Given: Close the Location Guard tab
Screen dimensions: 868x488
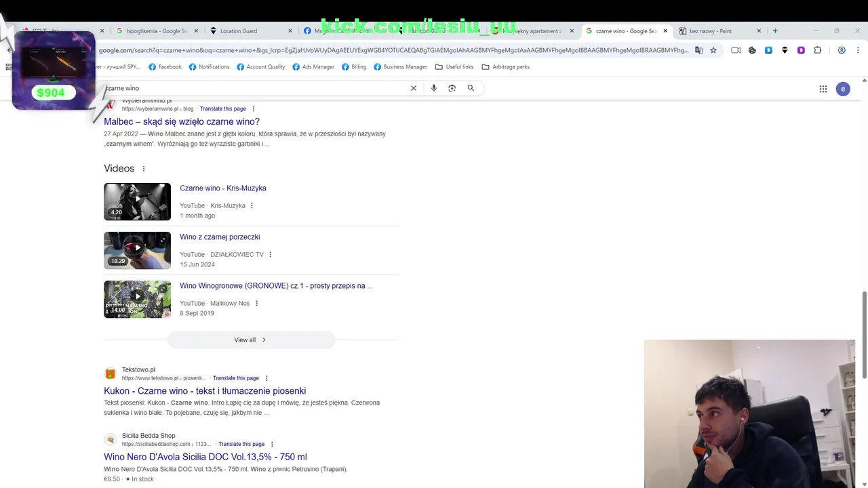Looking at the screenshot, I should [x=290, y=30].
